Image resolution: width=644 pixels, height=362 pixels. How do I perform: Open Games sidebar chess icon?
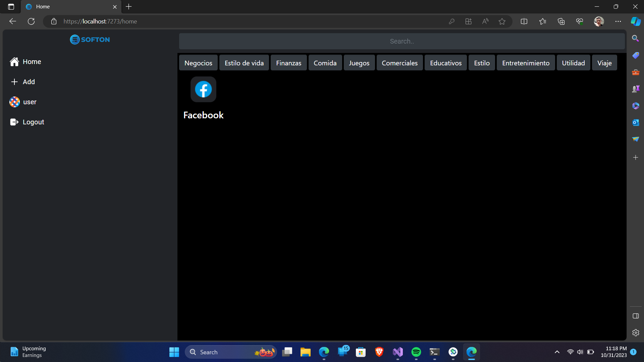[636, 89]
